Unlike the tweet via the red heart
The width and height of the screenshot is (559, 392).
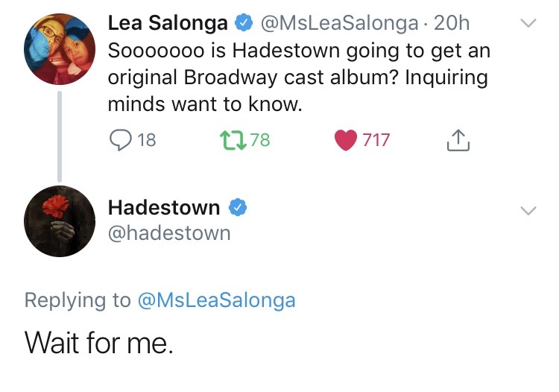345,139
